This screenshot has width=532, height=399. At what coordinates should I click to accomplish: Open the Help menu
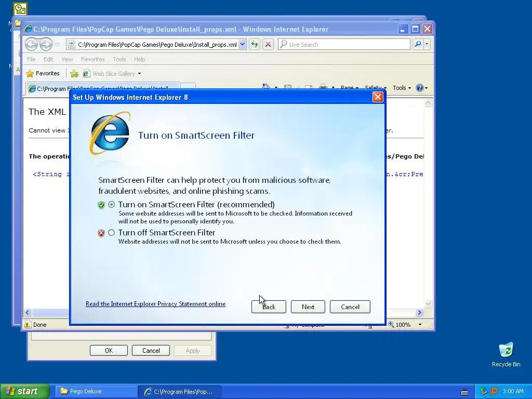[x=139, y=59]
